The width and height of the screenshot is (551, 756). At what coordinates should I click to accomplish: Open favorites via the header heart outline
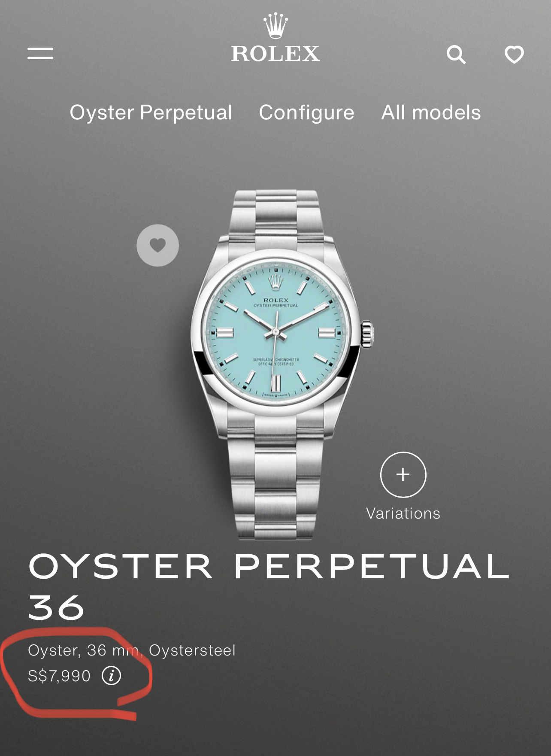click(x=514, y=55)
